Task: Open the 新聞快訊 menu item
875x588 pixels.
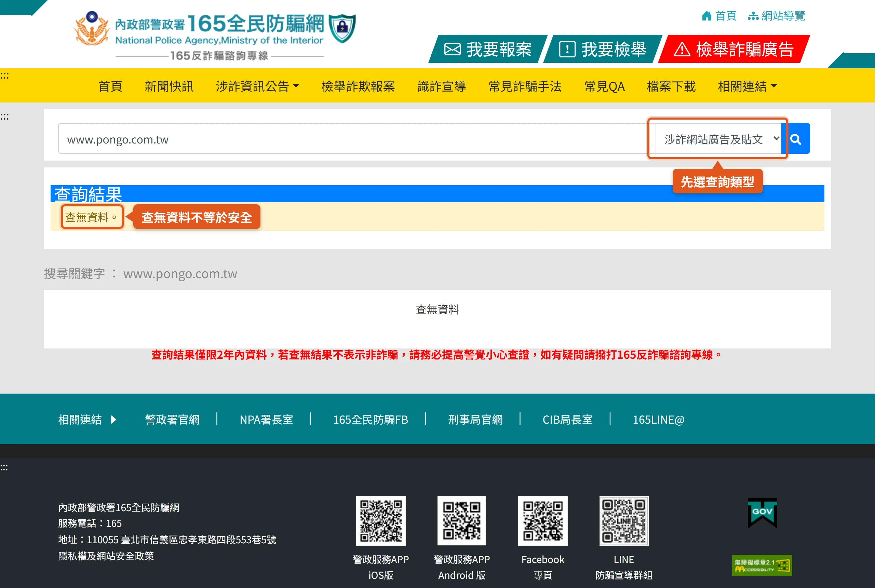Action: [169, 87]
